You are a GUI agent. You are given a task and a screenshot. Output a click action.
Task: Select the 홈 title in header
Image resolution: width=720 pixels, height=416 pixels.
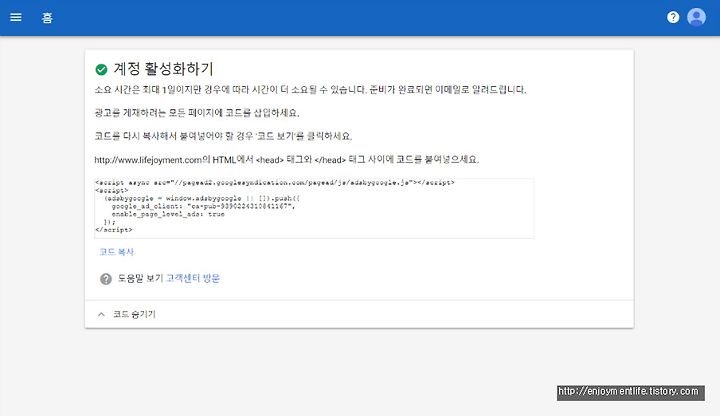(x=47, y=17)
